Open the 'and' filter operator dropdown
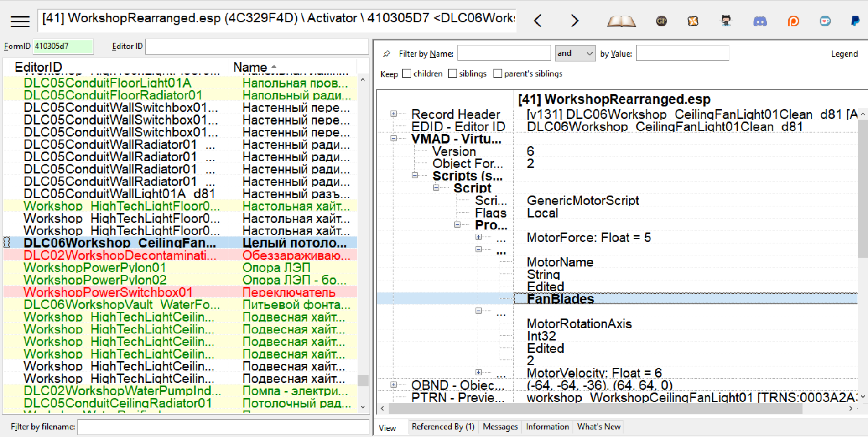The width and height of the screenshot is (868, 437). pyautogui.click(x=575, y=53)
